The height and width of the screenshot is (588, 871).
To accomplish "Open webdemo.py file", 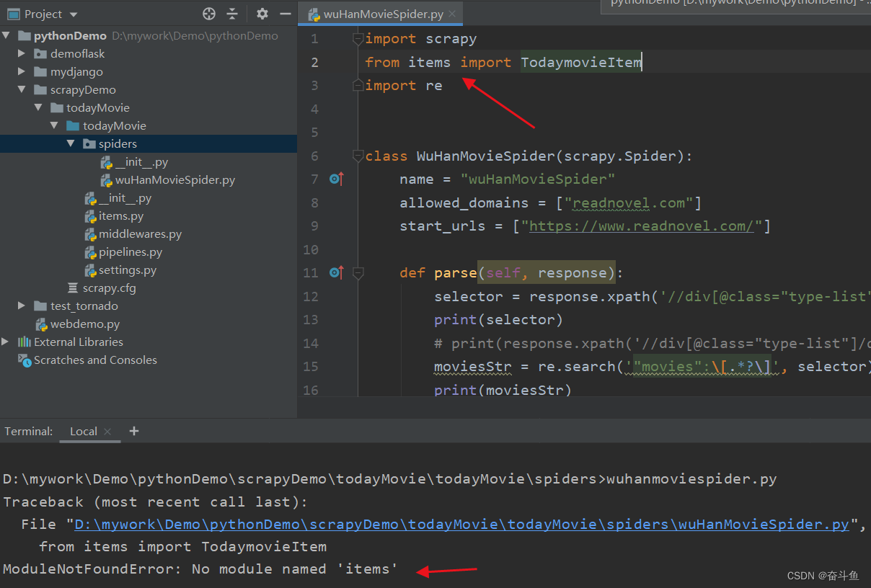I will [85, 324].
